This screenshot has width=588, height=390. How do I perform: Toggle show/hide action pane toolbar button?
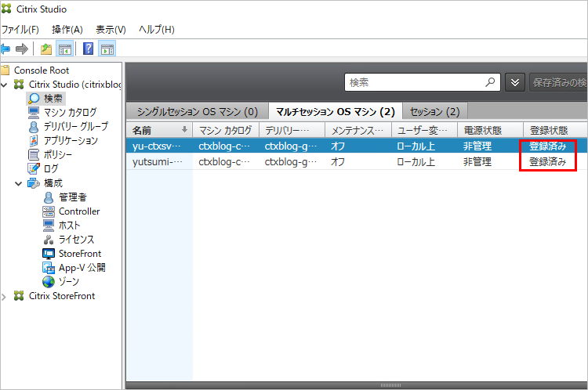(107, 49)
